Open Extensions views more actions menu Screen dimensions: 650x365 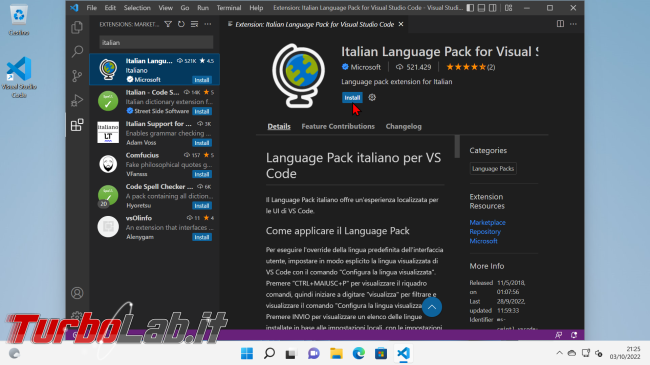coord(208,24)
